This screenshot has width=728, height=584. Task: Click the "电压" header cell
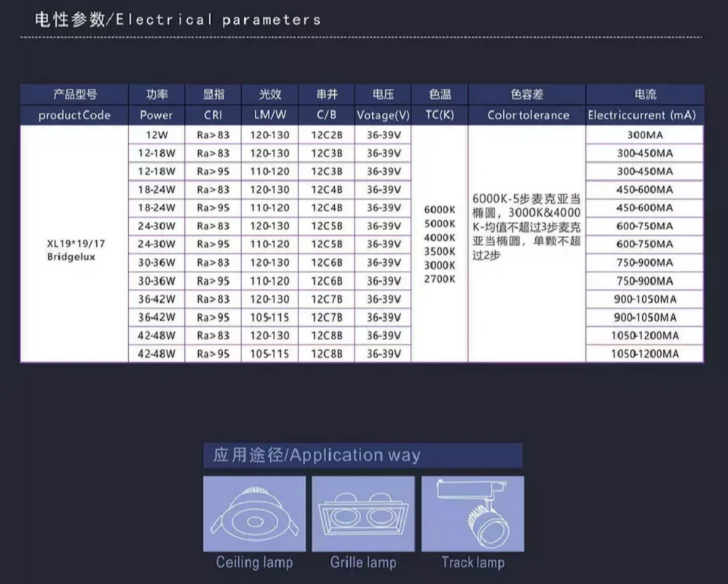384,95
